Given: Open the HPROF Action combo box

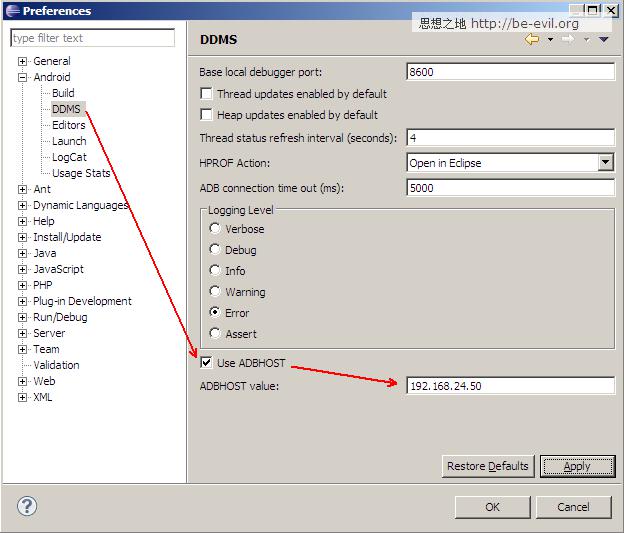Looking at the screenshot, I should pyautogui.click(x=510, y=162).
